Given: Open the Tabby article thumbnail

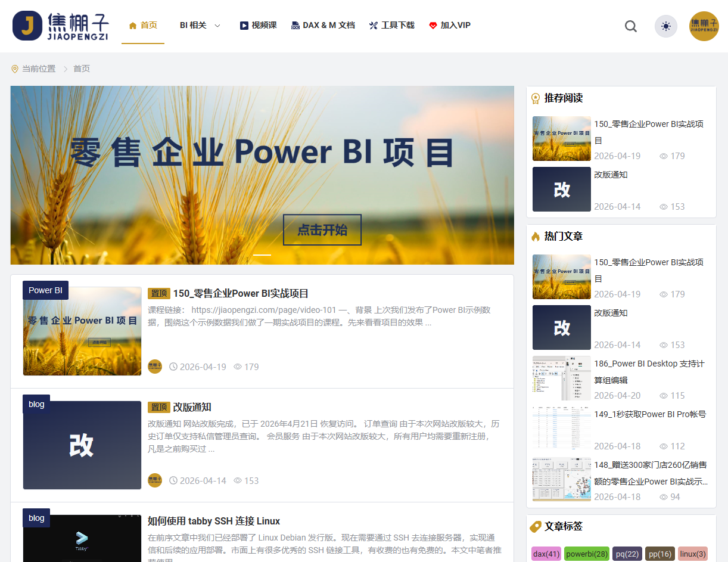Looking at the screenshot, I should pos(82,539).
